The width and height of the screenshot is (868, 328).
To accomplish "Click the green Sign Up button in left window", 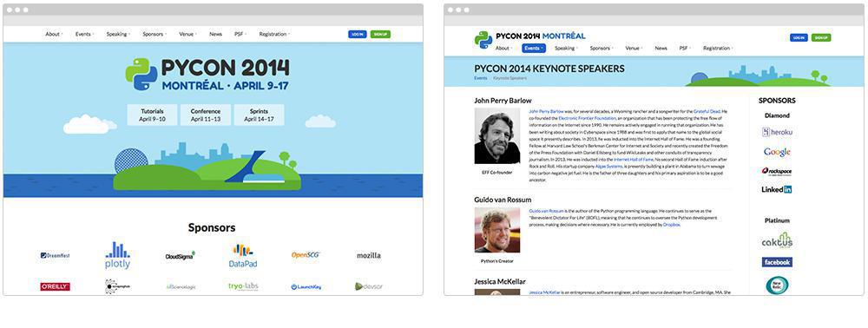I will (x=380, y=35).
